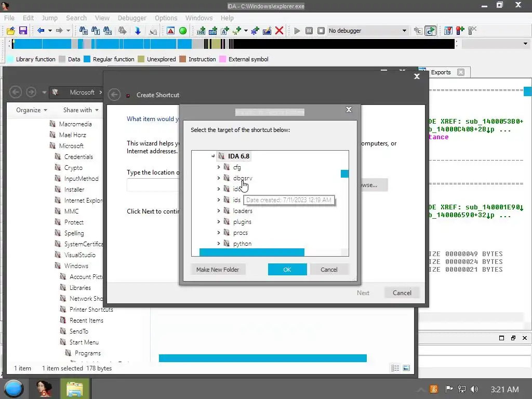Click the Regular function color swatch
The width and height of the screenshot is (532, 399).
click(87, 59)
